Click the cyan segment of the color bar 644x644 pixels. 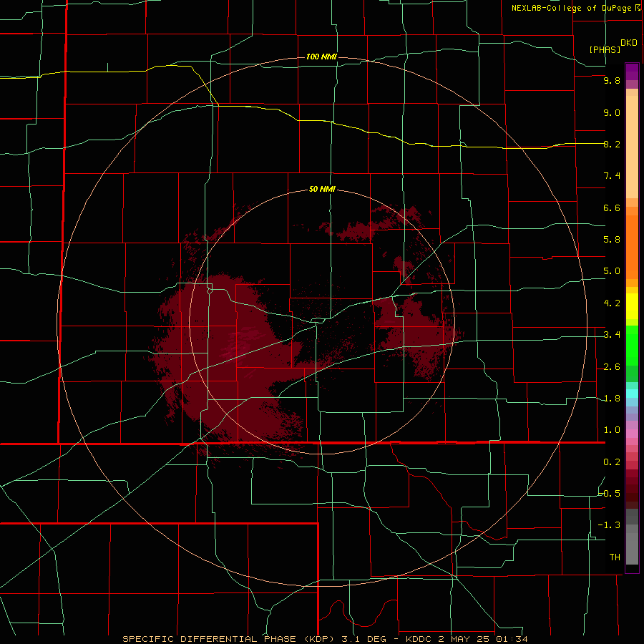click(632, 394)
